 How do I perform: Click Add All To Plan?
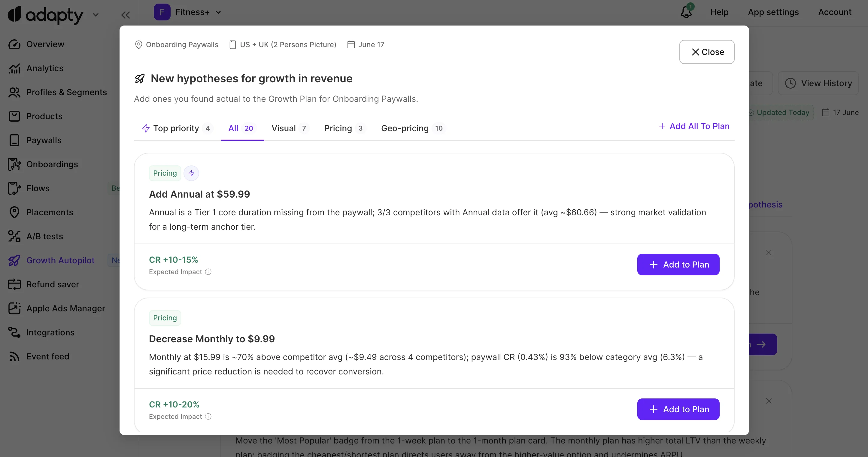(x=694, y=126)
